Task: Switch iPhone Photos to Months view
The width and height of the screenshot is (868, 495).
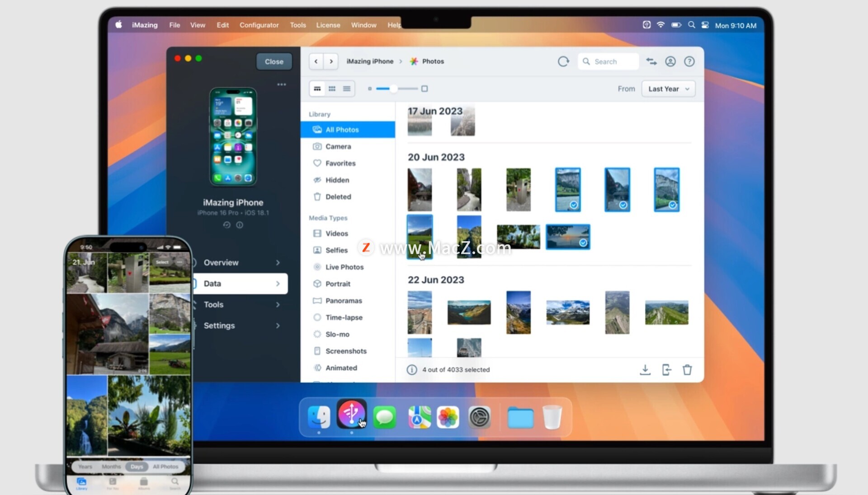Action: coord(111,467)
